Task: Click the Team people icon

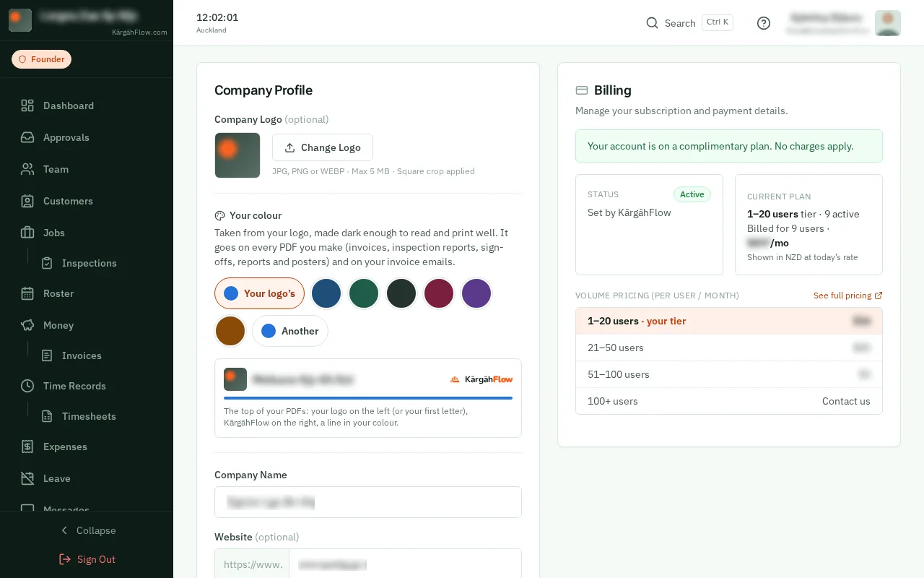Action: [x=27, y=169]
